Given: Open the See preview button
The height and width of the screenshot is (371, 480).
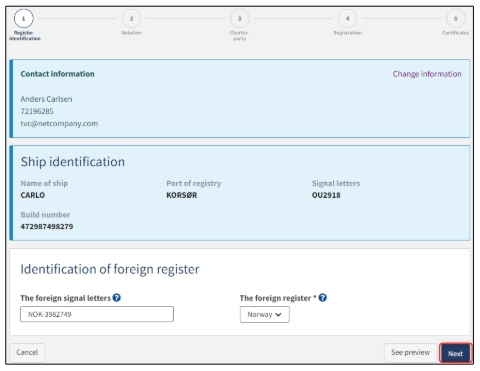Looking at the screenshot, I should click(410, 352).
